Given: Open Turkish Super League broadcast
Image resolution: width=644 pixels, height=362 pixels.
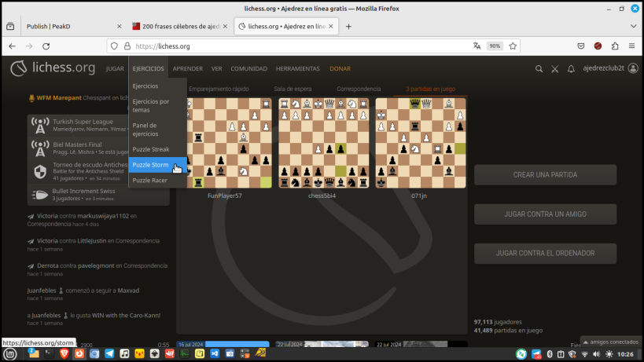Looking at the screenshot, I should click(79, 125).
